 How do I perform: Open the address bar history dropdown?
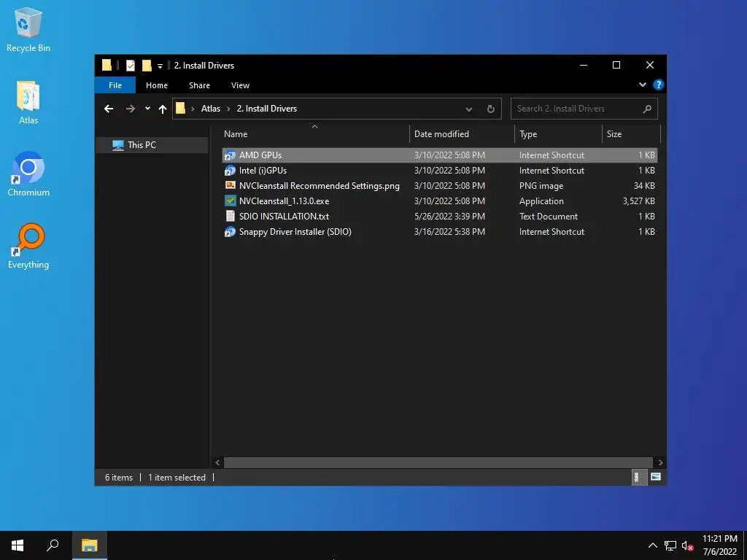click(x=469, y=109)
